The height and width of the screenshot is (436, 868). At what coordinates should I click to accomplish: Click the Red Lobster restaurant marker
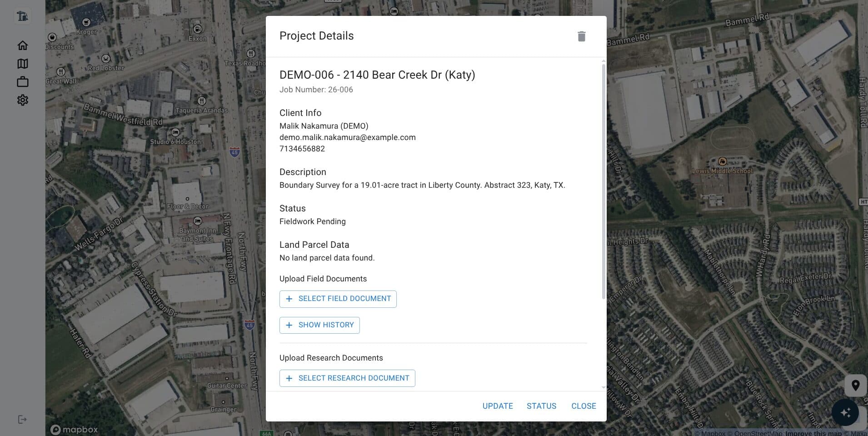[106, 59]
